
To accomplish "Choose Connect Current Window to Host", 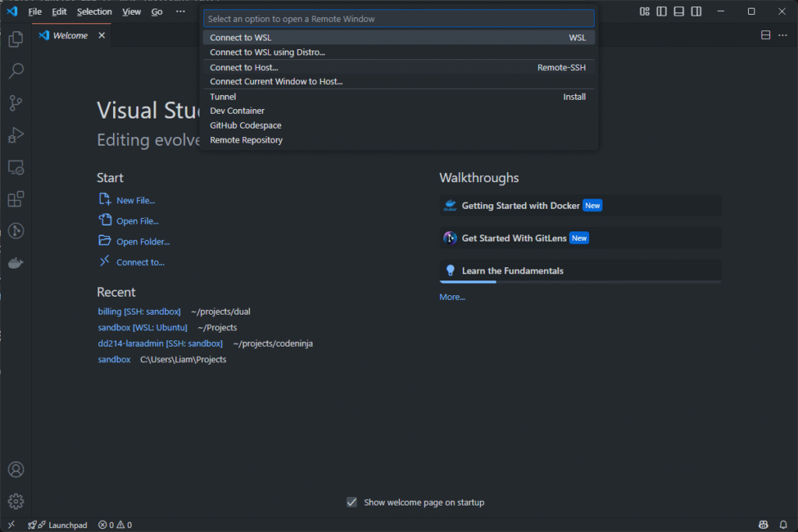I will click(398, 81).
